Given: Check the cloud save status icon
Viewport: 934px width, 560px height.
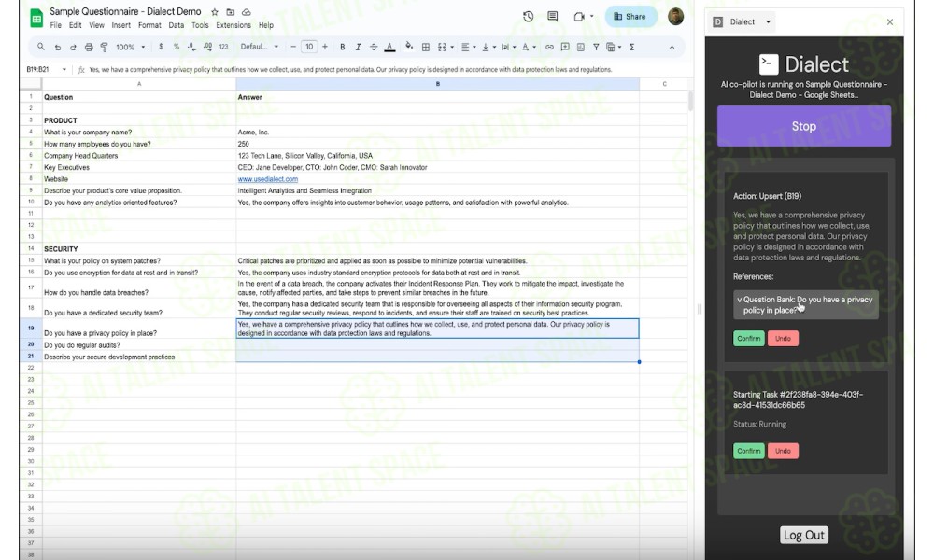Looking at the screenshot, I should click(246, 12).
